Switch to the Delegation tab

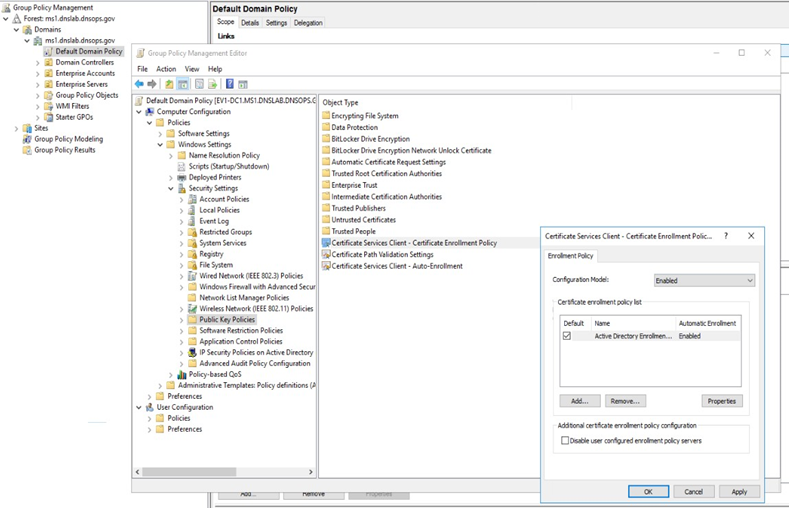(x=308, y=23)
